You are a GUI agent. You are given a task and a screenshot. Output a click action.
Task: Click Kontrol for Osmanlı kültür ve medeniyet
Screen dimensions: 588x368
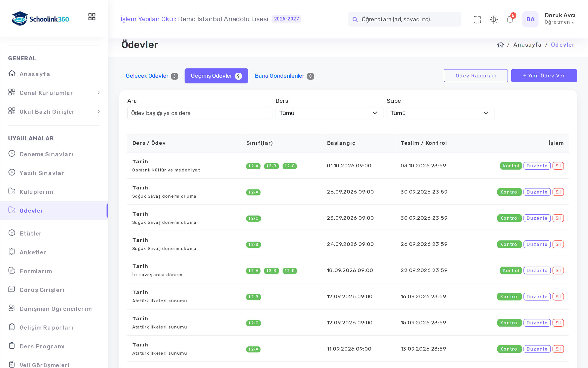coord(511,166)
